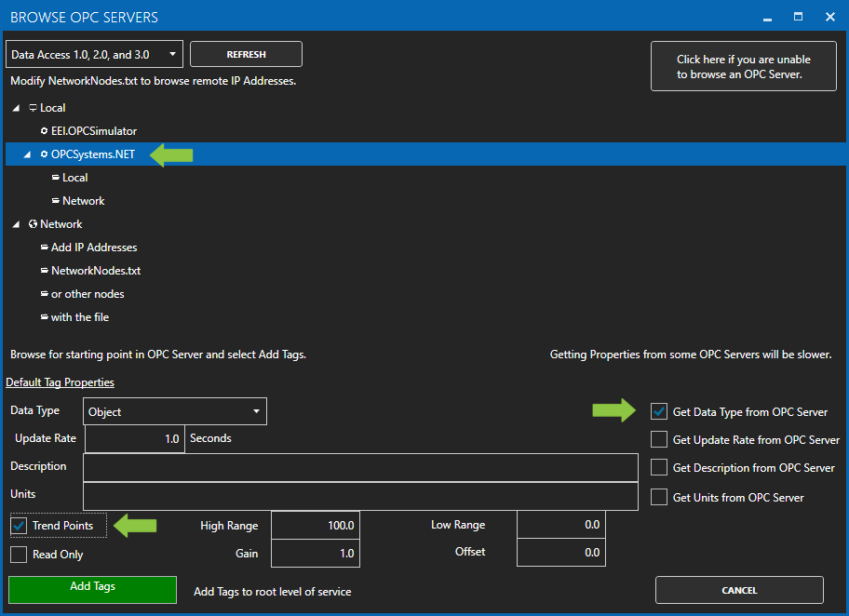Select the Local child under OPCSystems.NET
The height and width of the screenshot is (616, 849).
(74, 178)
